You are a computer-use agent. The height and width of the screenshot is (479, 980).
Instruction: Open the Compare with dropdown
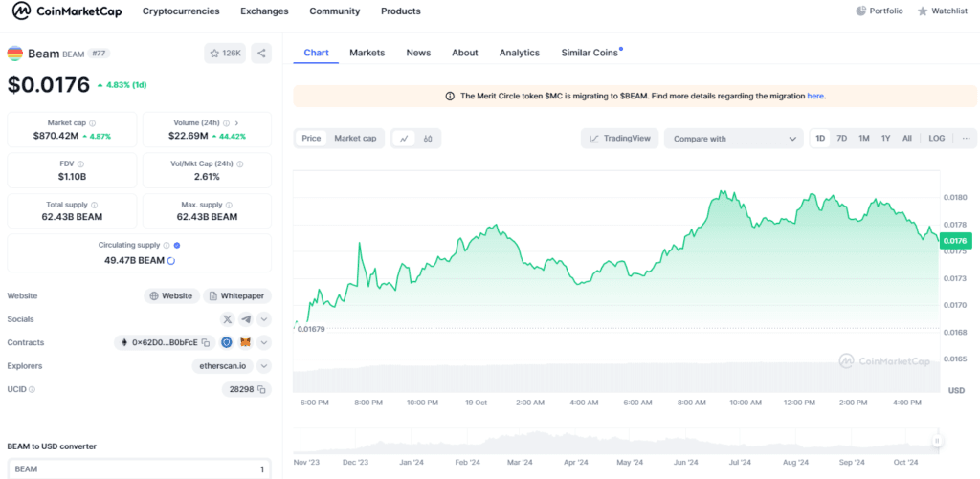734,139
